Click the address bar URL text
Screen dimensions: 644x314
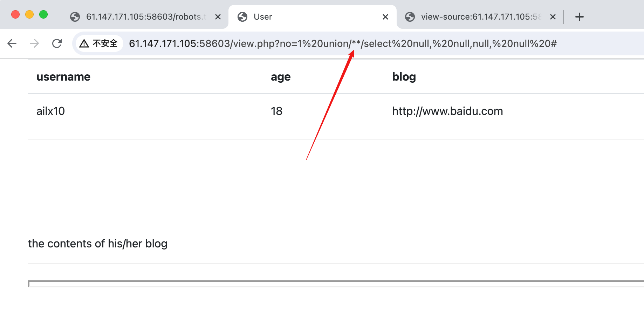343,43
